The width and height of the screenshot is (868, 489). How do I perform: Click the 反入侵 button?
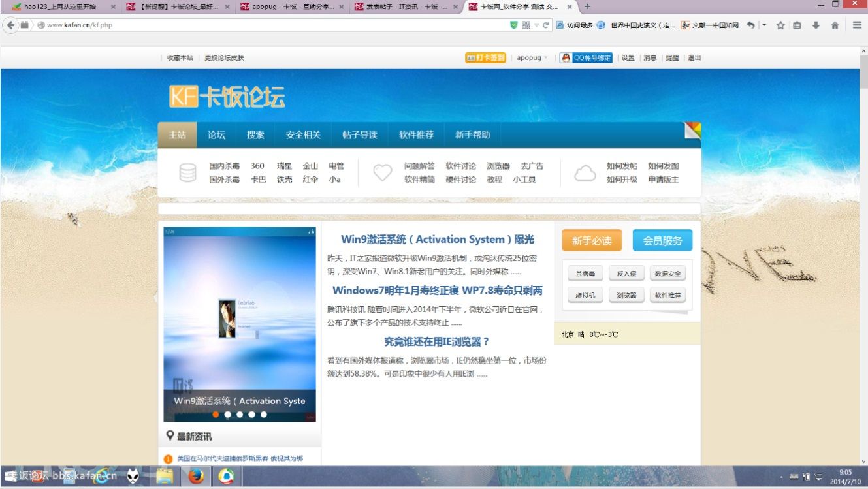626,274
